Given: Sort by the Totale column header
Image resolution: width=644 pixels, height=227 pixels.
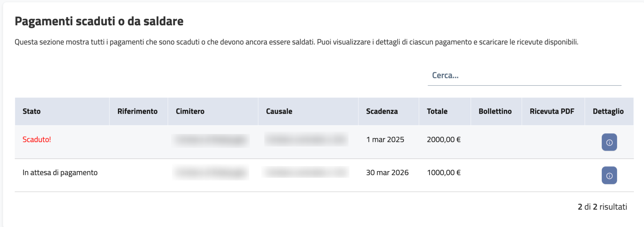Looking at the screenshot, I should click(x=437, y=111).
